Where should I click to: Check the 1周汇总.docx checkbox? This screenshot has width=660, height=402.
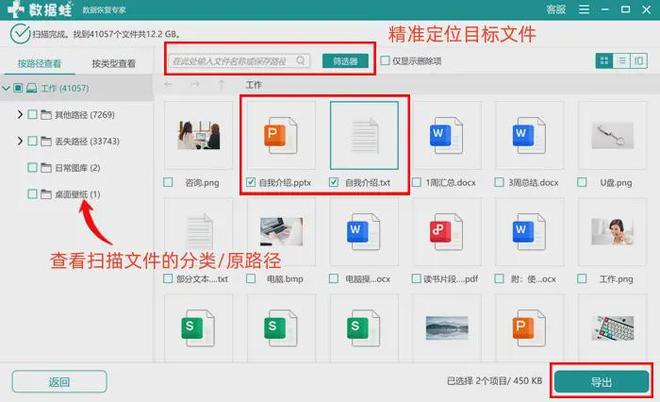[x=416, y=182]
